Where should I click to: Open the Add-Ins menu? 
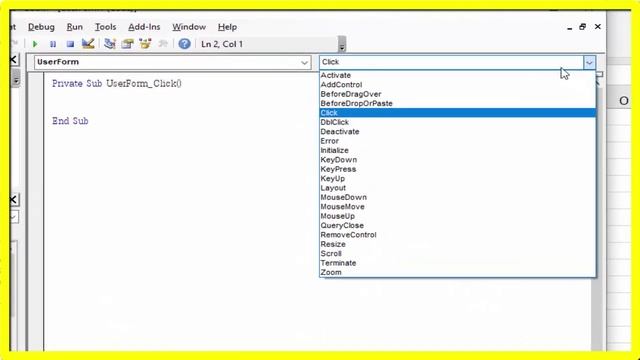(144, 27)
